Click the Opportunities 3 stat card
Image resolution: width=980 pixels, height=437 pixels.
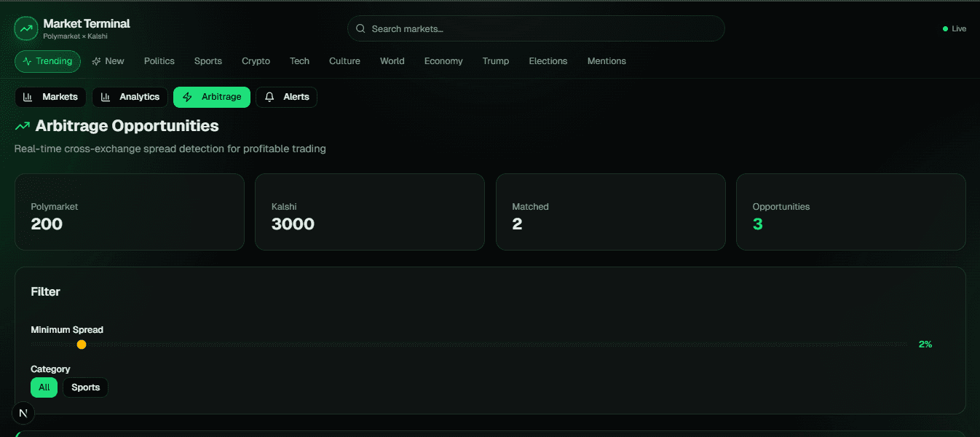[x=851, y=212]
